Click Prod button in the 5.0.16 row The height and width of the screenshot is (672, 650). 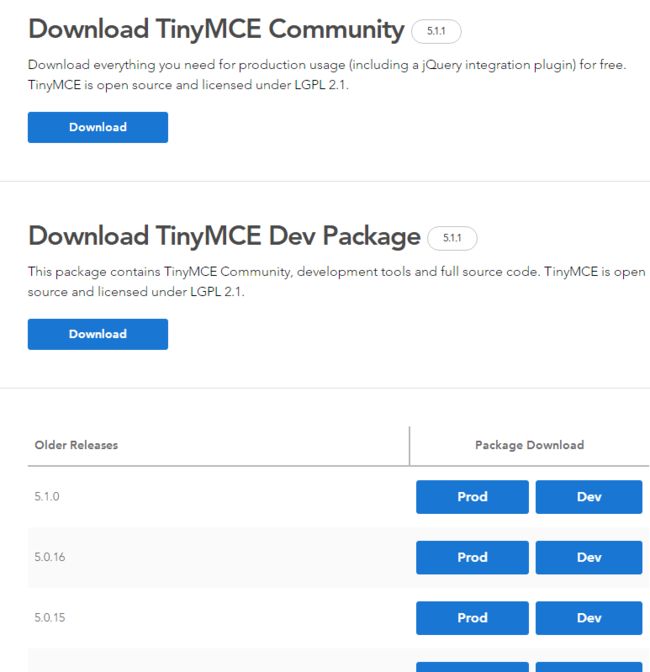click(472, 557)
